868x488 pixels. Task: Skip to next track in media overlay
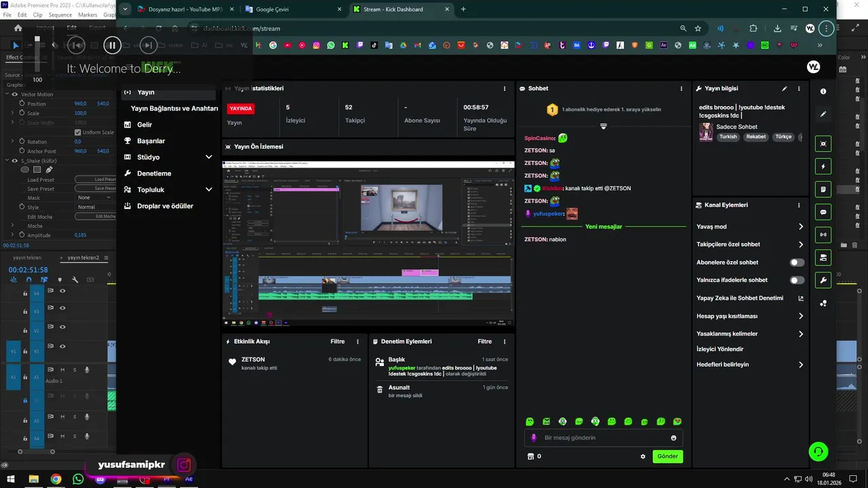(149, 45)
